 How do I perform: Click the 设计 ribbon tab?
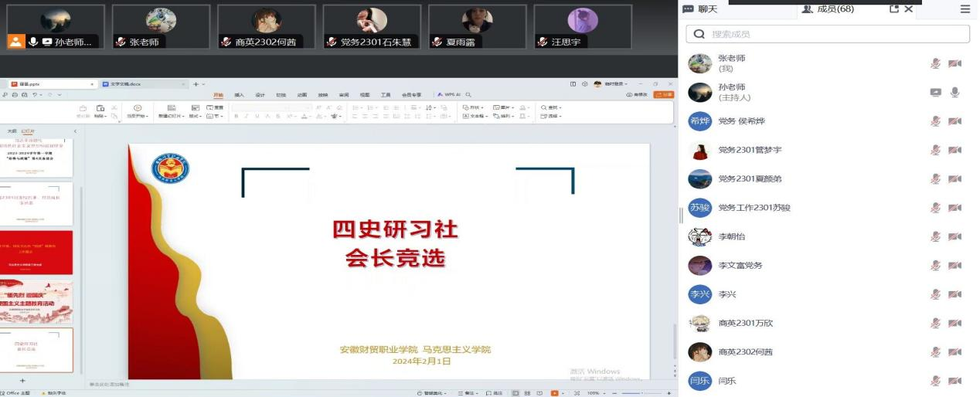pos(260,95)
